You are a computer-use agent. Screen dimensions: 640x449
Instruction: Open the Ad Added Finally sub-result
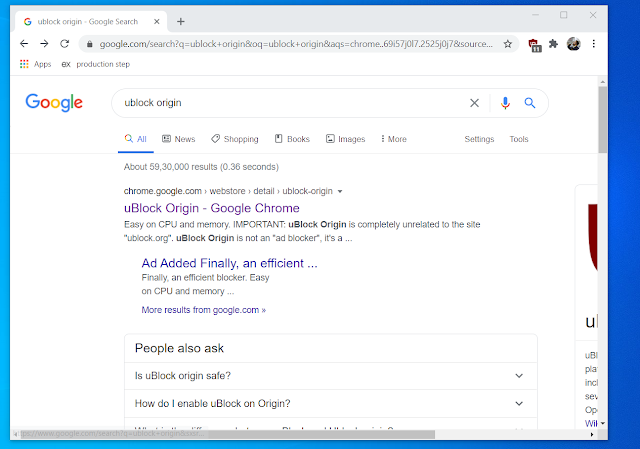click(x=229, y=263)
